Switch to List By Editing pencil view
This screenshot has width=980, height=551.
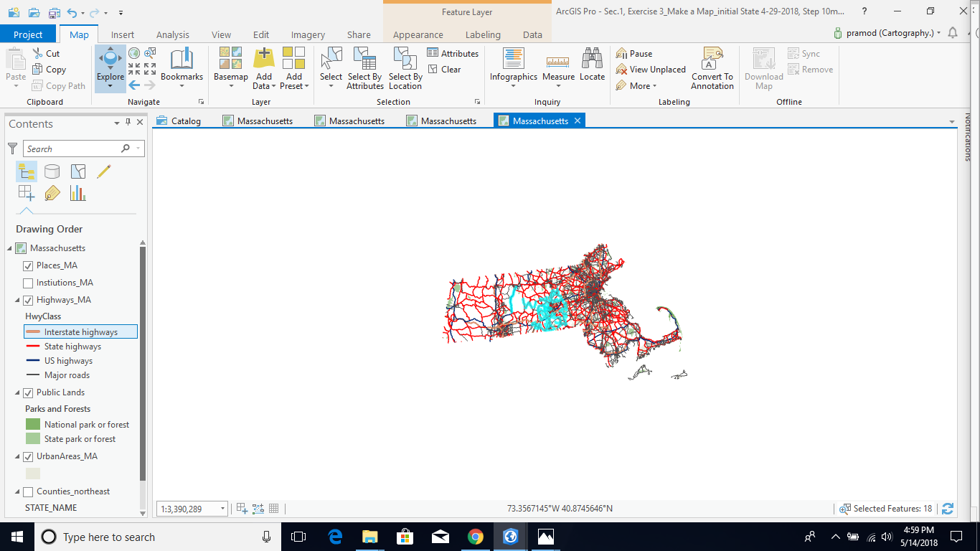(x=104, y=171)
